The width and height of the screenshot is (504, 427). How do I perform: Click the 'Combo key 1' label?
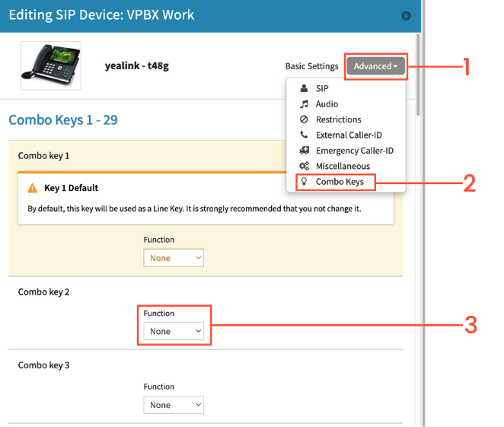pos(43,156)
